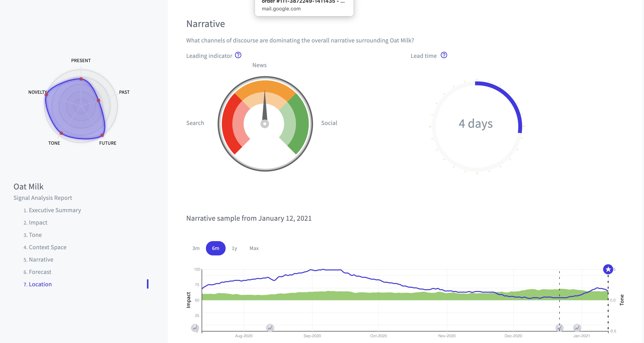Click the NOVELTY point on radar chart
The height and width of the screenshot is (343, 644).
coord(46,95)
